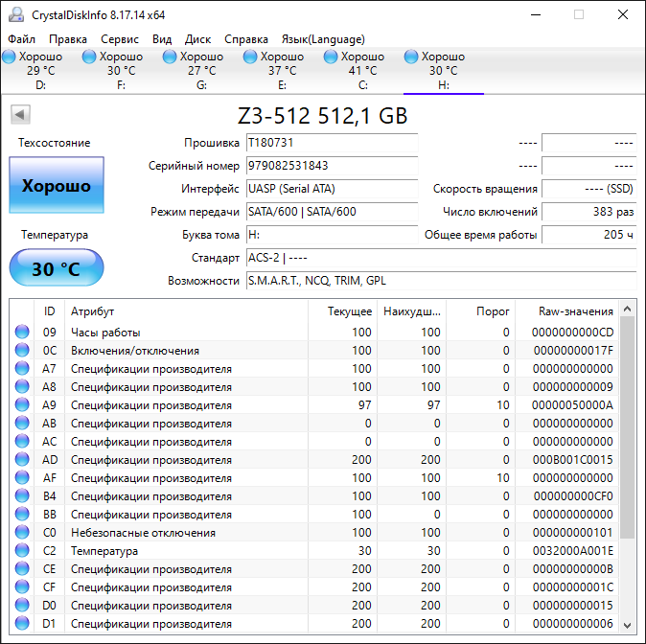Open the Файл menu

pyautogui.click(x=21, y=39)
